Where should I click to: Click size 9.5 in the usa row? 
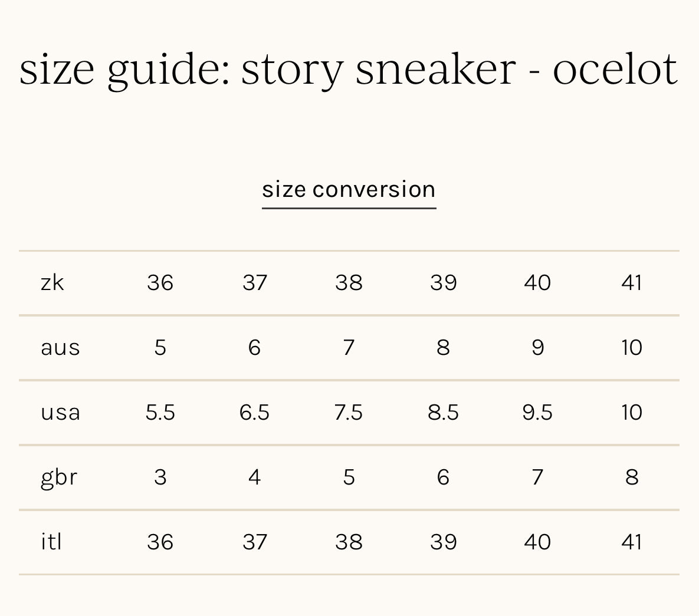(x=537, y=413)
